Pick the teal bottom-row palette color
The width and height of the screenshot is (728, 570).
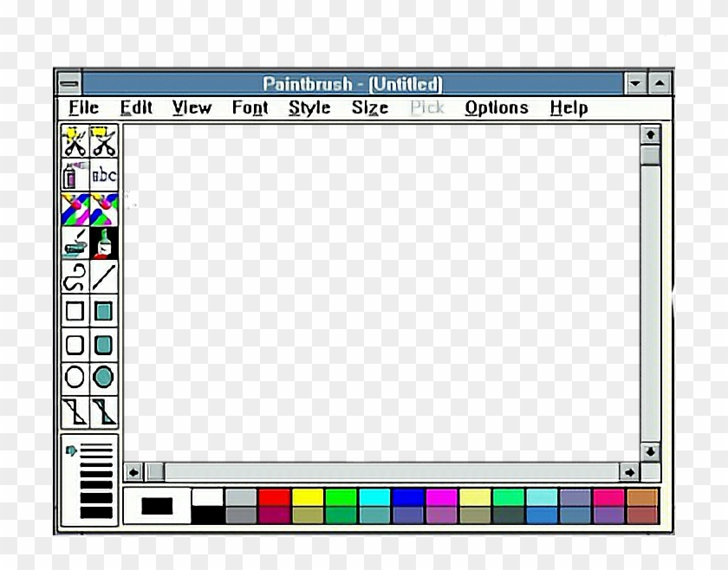point(374,515)
